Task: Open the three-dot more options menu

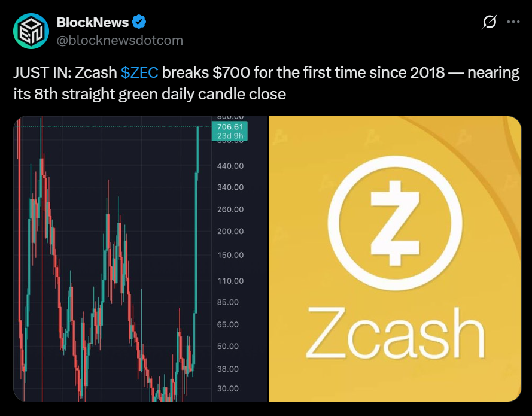Action: coord(513,22)
